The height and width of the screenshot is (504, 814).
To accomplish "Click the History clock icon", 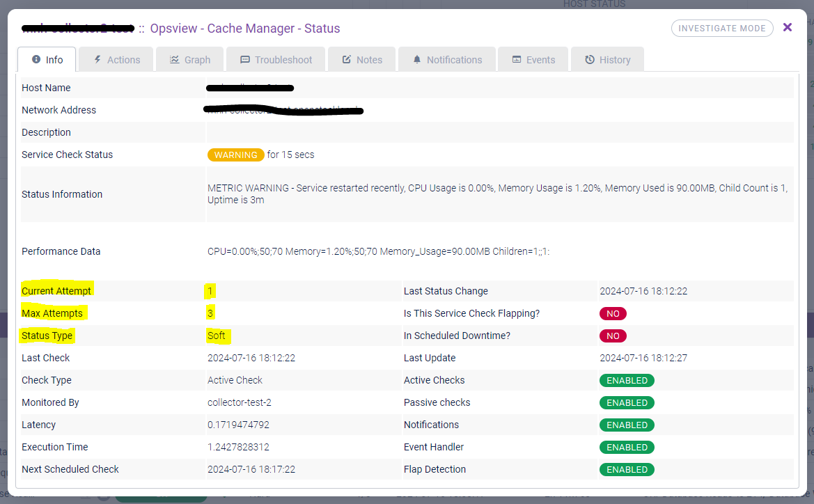I will [x=590, y=60].
